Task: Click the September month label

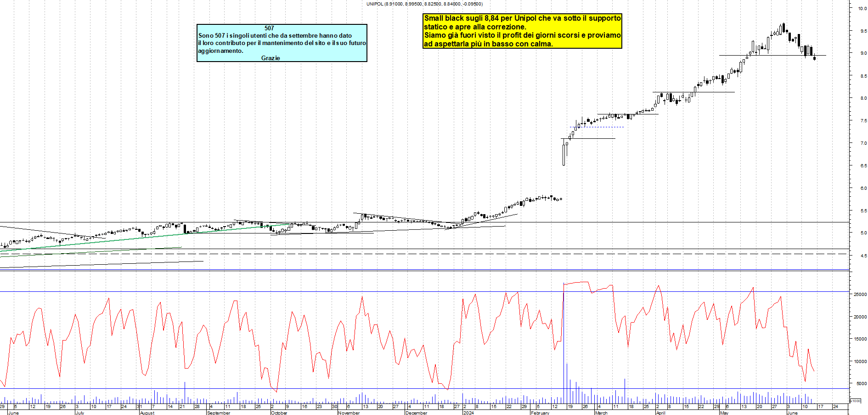Action: [x=219, y=413]
